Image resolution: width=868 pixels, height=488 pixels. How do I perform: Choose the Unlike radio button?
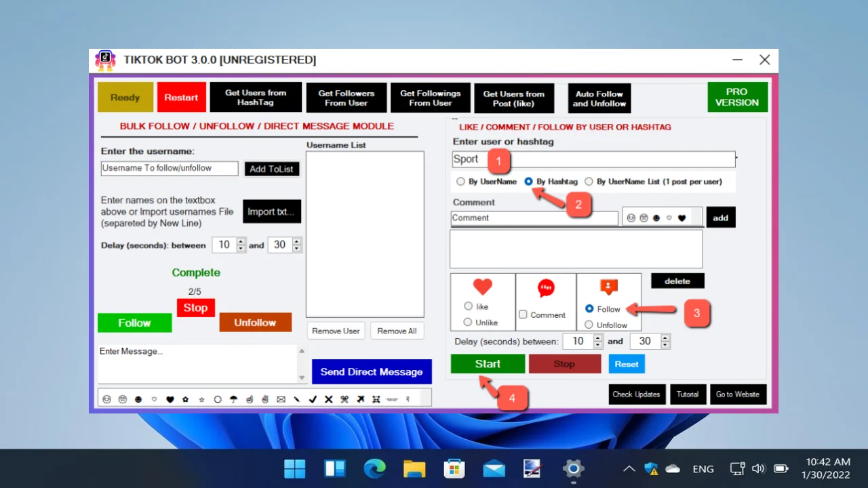coord(468,322)
